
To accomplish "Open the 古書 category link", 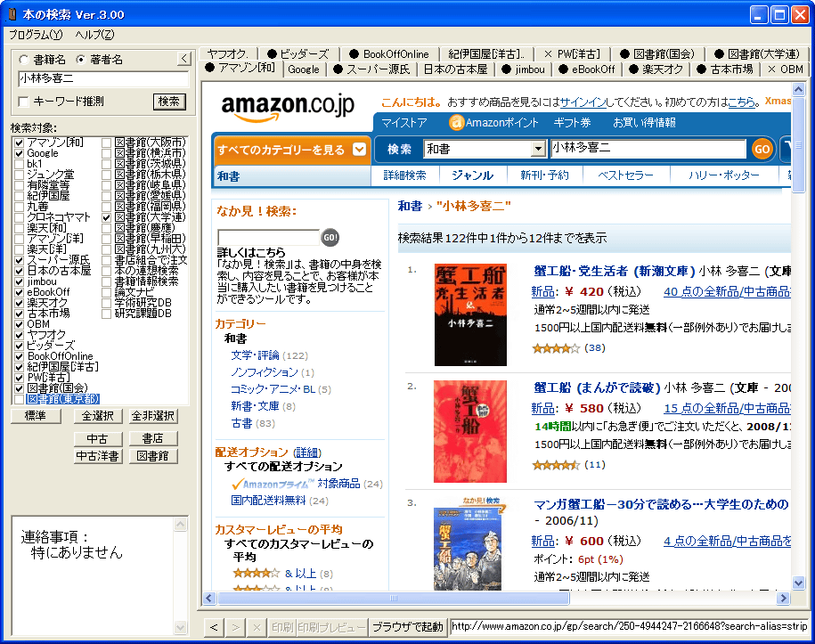I will click(241, 423).
